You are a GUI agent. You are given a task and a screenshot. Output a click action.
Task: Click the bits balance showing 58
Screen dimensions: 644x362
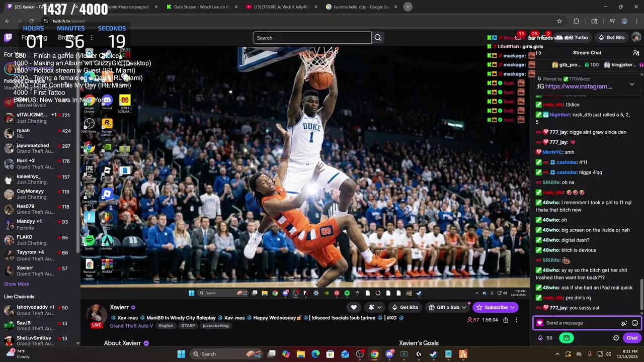(545, 338)
